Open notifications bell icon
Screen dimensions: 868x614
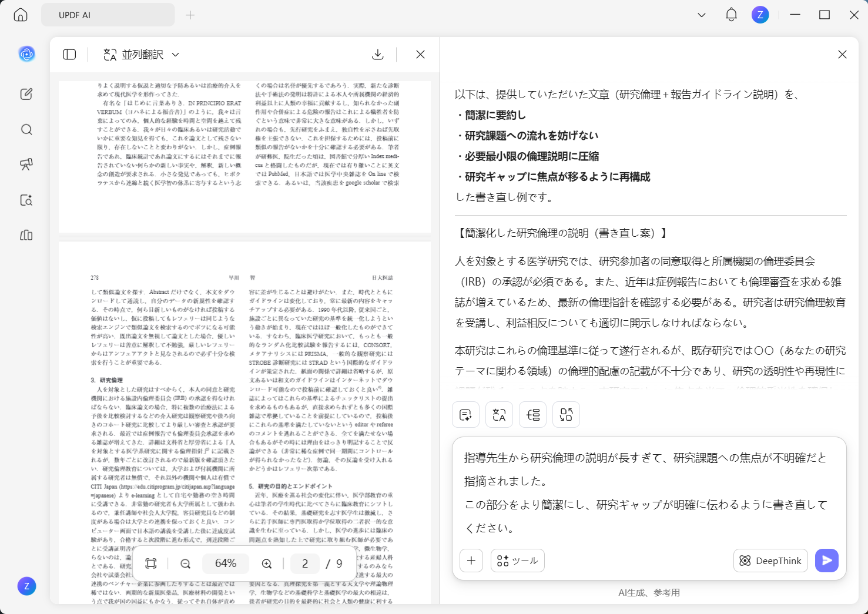point(731,15)
